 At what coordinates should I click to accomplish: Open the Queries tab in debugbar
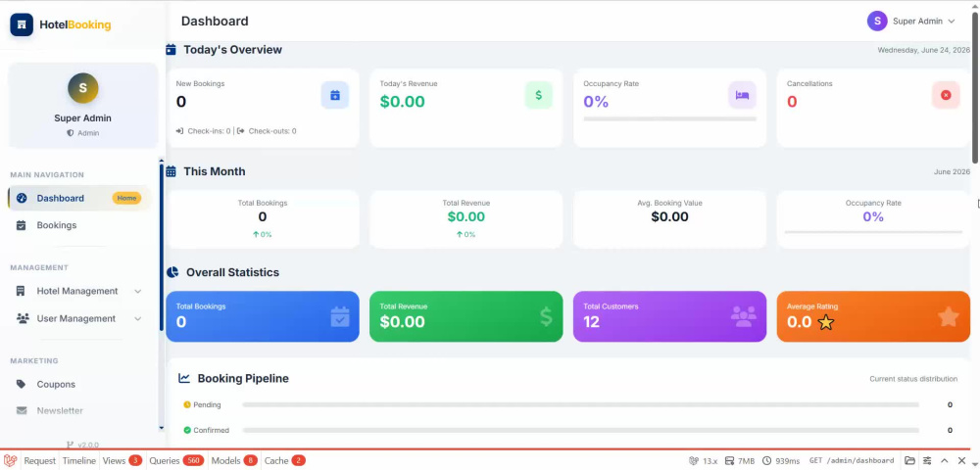[x=176, y=460]
